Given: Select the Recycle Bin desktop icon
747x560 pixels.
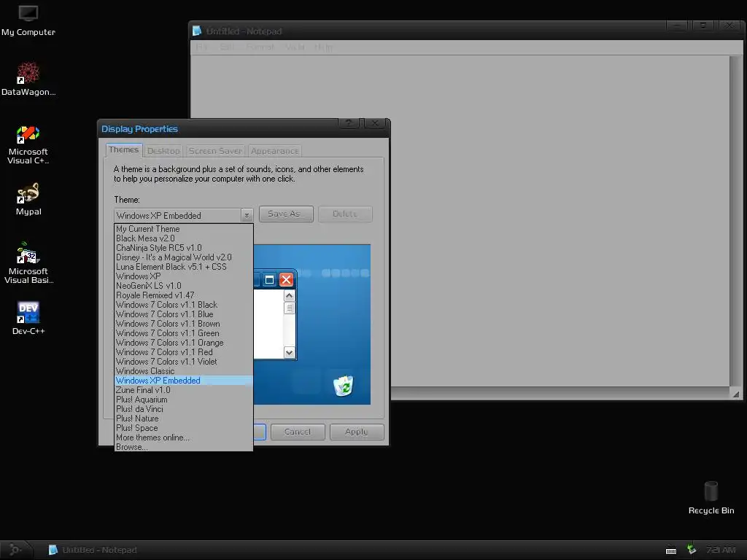Looking at the screenshot, I should (711, 497).
